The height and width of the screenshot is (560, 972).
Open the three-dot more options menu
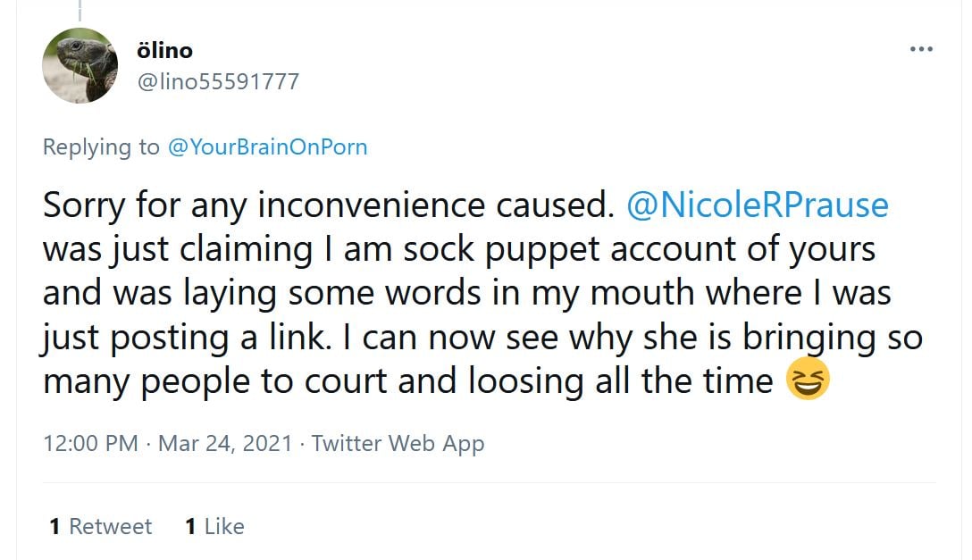pos(921,49)
